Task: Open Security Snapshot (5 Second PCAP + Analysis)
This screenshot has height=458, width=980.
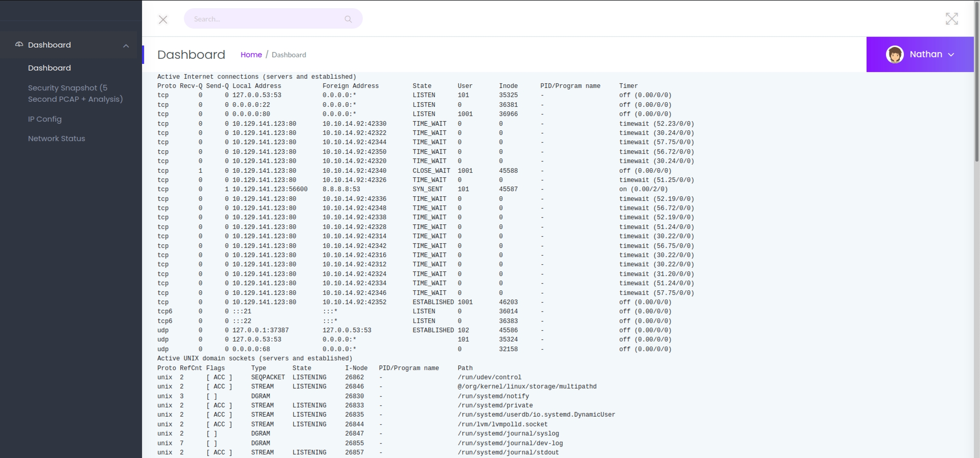Action: pyautogui.click(x=75, y=93)
